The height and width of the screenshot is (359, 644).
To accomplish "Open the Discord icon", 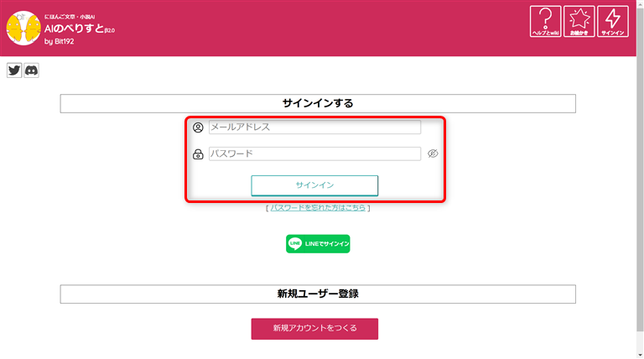I will coord(32,70).
